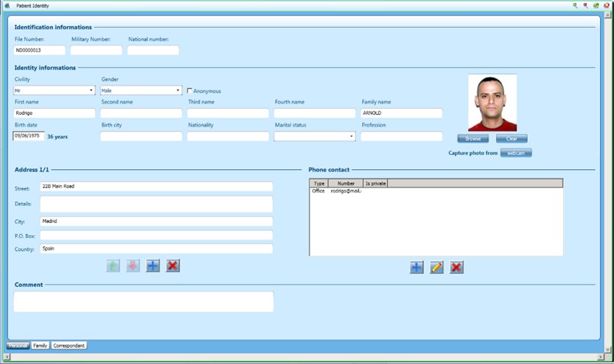Add a new phone contact entry
614x364 pixels.
coord(417,268)
